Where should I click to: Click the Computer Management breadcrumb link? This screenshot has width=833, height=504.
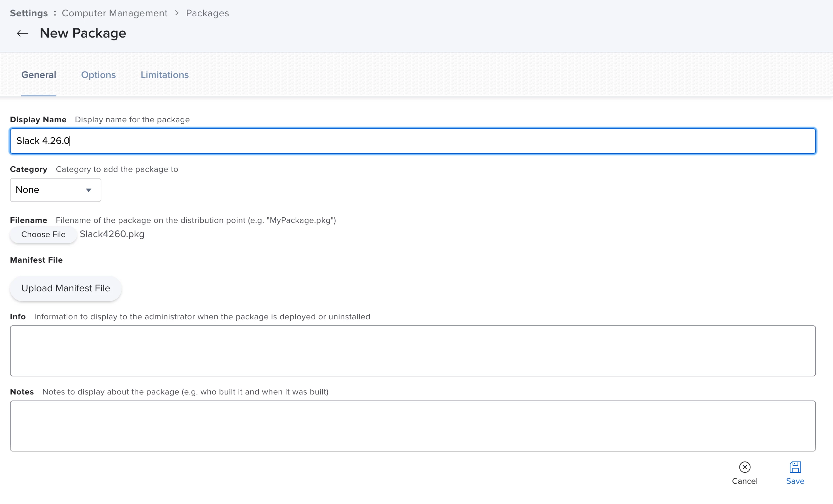click(114, 13)
